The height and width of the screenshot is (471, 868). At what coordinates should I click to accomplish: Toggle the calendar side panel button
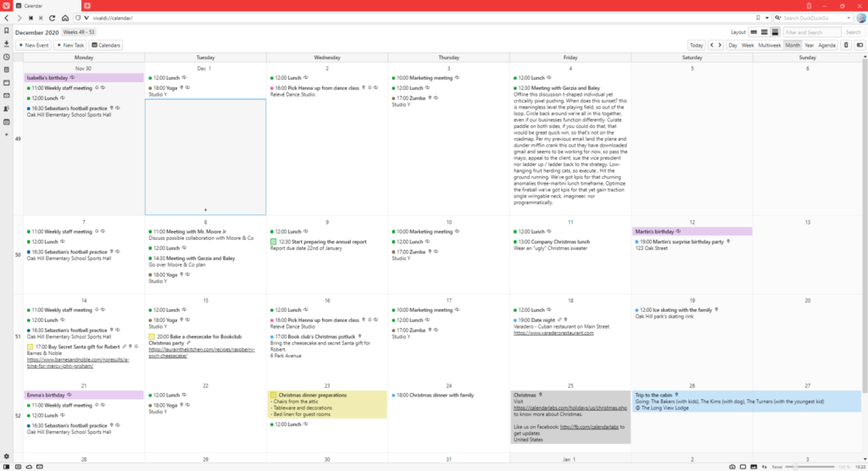click(x=860, y=46)
